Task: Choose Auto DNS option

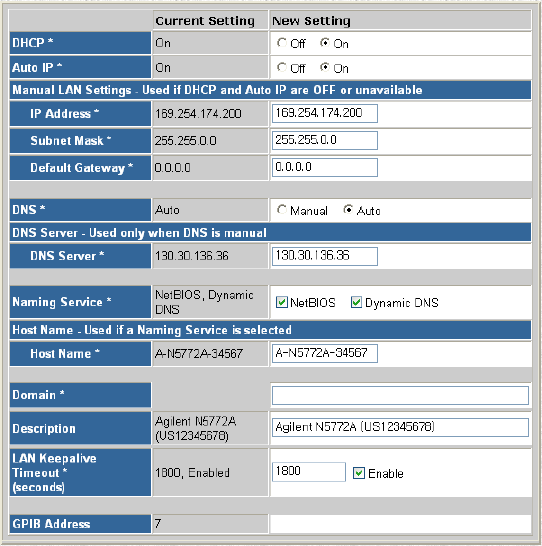Action: (348, 210)
